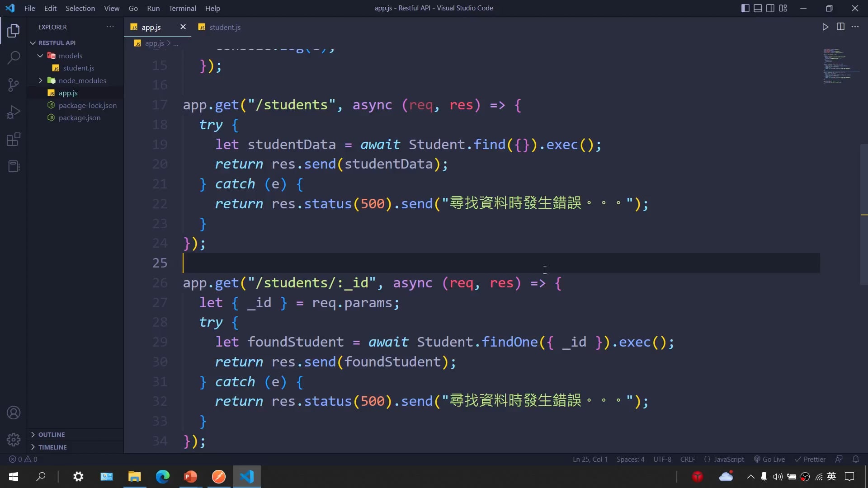Screen dimensions: 868x488
Task: Switch to the student.js tab
Action: [224, 27]
